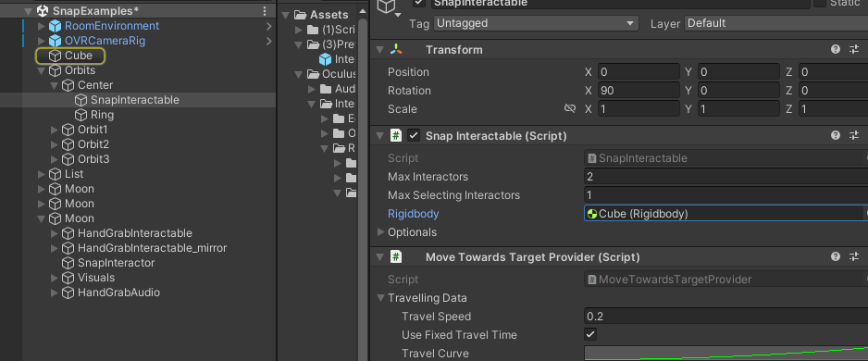
Task: Click the Max Selecting Interactors field
Action: (725, 195)
